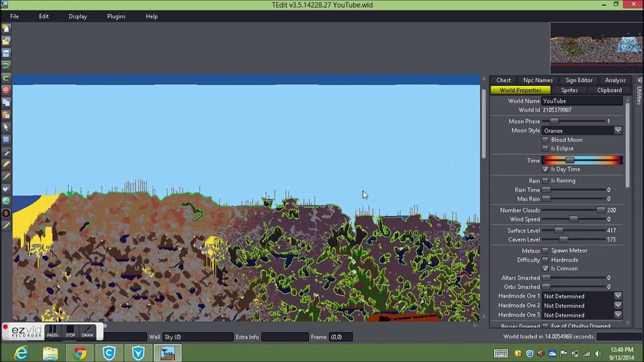644x362 pixels.
Task: Enable the Is Eclipse checkbox
Action: tap(545, 148)
